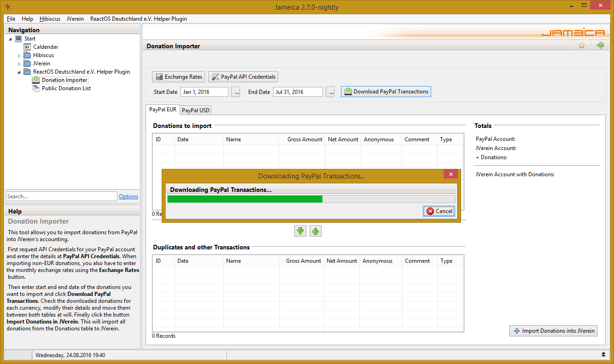Select Public Donation List in the tree
Image resolution: width=614 pixels, height=364 pixels.
click(66, 88)
